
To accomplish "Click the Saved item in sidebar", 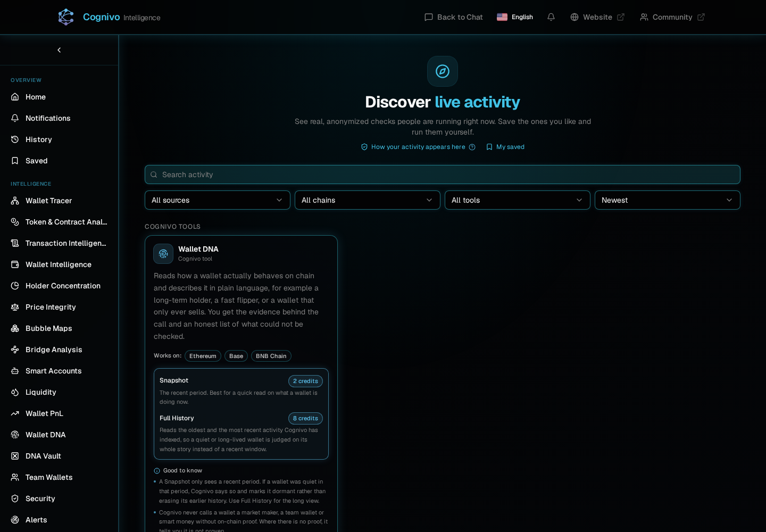I will pos(59,161).
